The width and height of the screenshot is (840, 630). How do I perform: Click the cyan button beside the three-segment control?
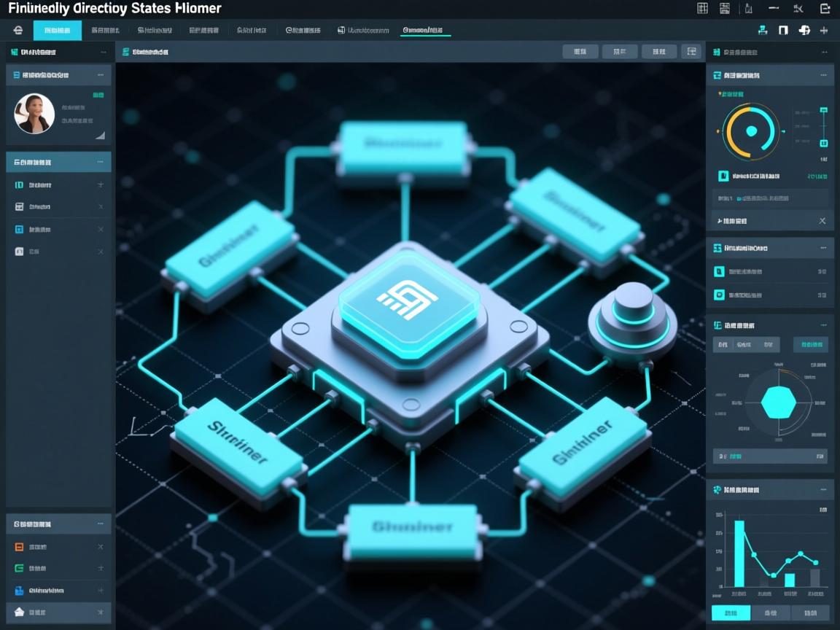pyautogui.click(x=811, y=344)
